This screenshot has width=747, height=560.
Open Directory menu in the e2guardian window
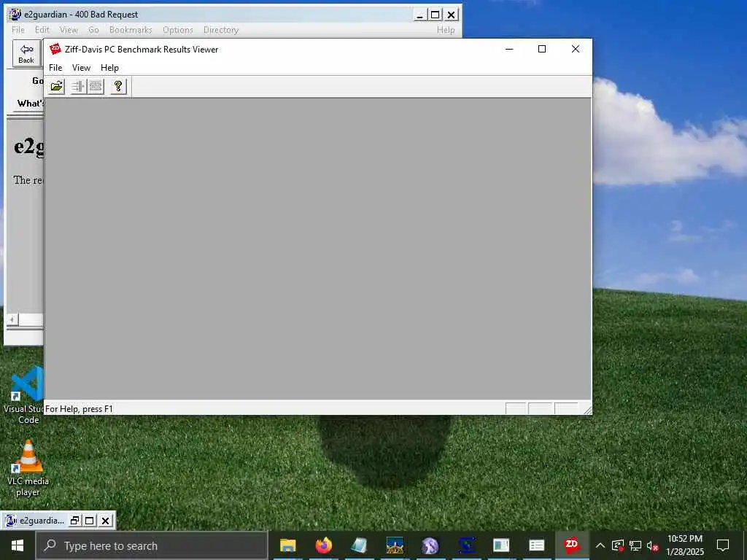pos(220,29)
